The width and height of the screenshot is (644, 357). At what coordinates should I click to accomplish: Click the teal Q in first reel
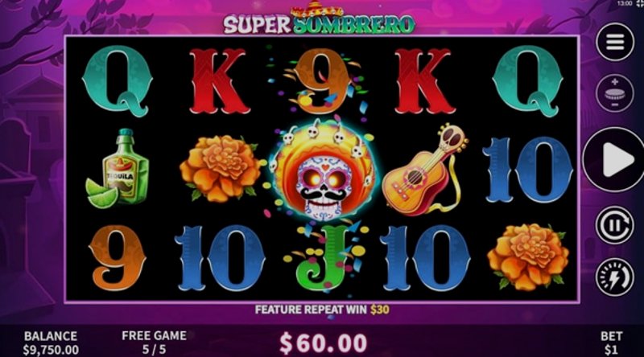118,81
